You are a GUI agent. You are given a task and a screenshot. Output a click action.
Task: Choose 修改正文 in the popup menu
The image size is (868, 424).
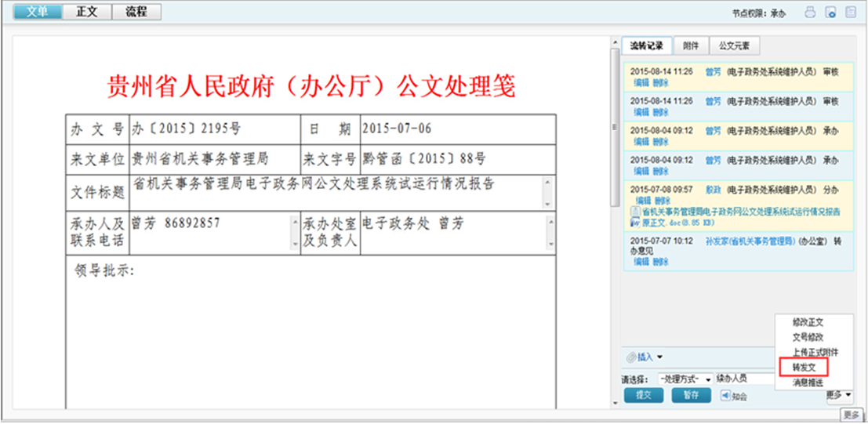pos(808,322)
